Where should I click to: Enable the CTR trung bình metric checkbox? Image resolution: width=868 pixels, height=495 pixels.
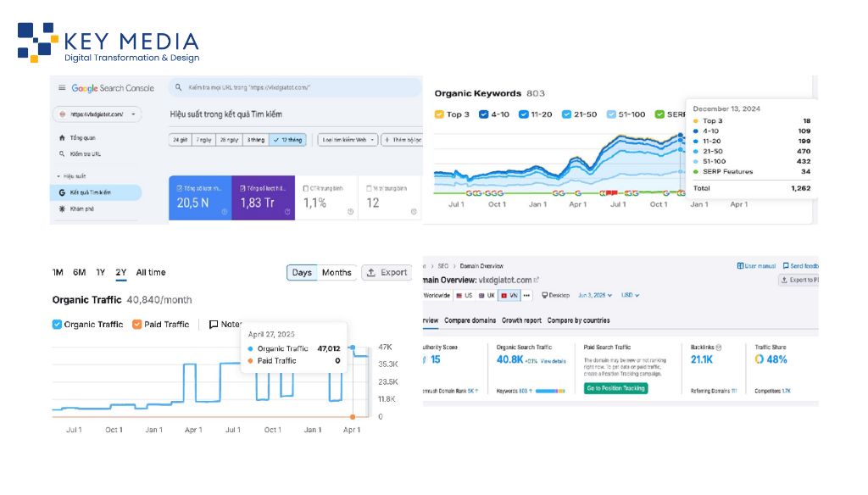pos(305,189)
